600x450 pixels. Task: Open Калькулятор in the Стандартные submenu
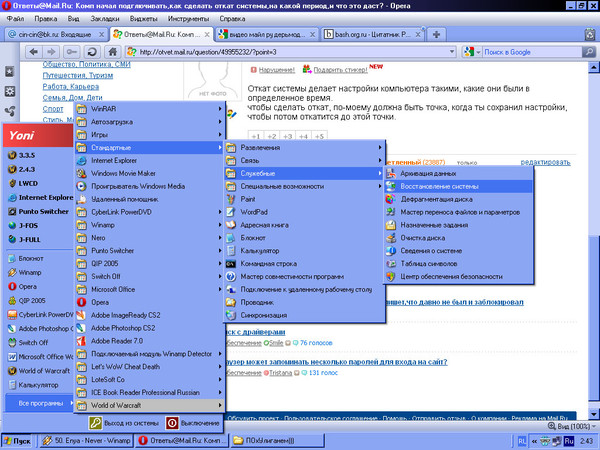coord(305,251)
